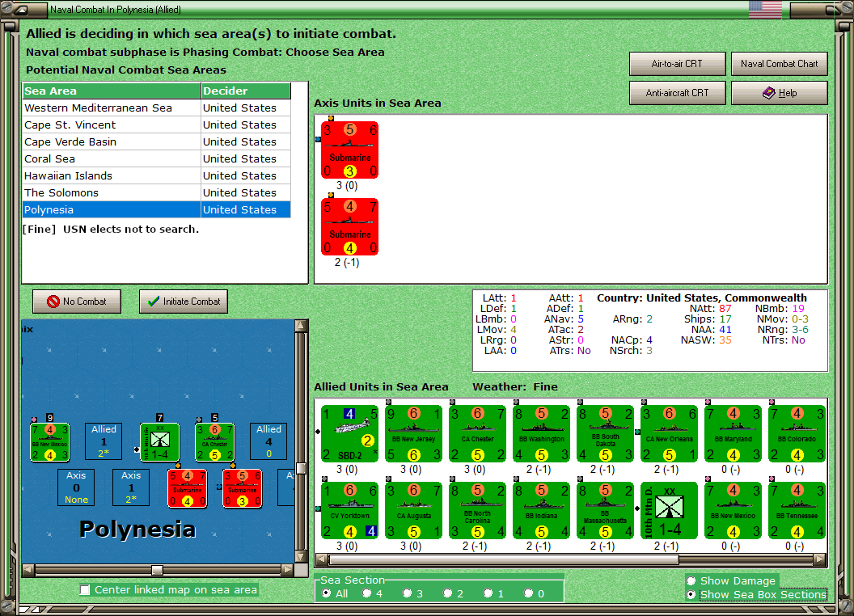Open the Naval Combat Chart
The height and width of the screenshot is (616, 854).
tap(779, 64)
